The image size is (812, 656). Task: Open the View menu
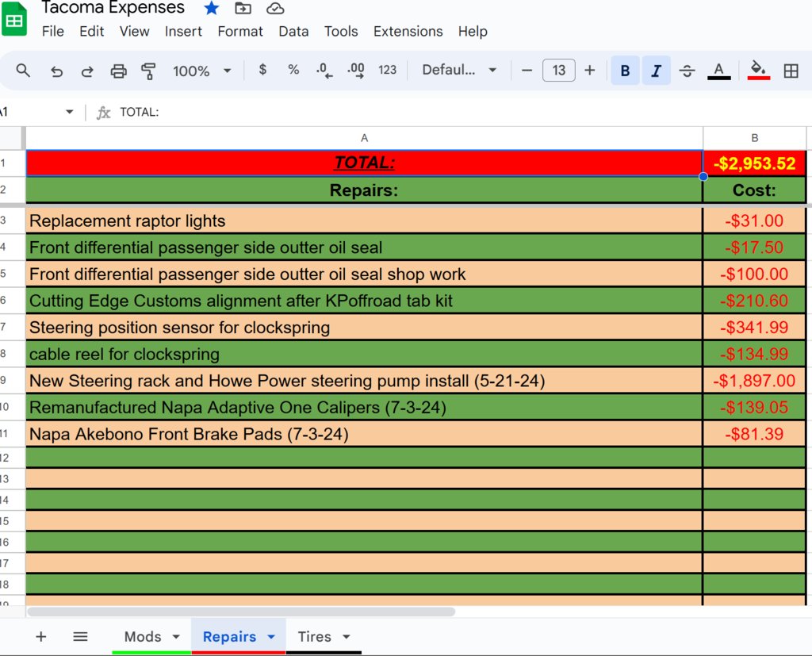134,31
